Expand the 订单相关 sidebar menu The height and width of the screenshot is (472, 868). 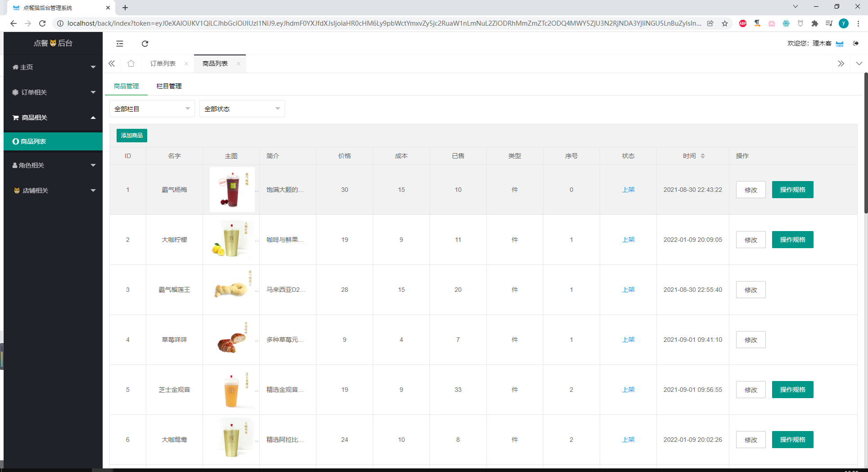point(53,92)
